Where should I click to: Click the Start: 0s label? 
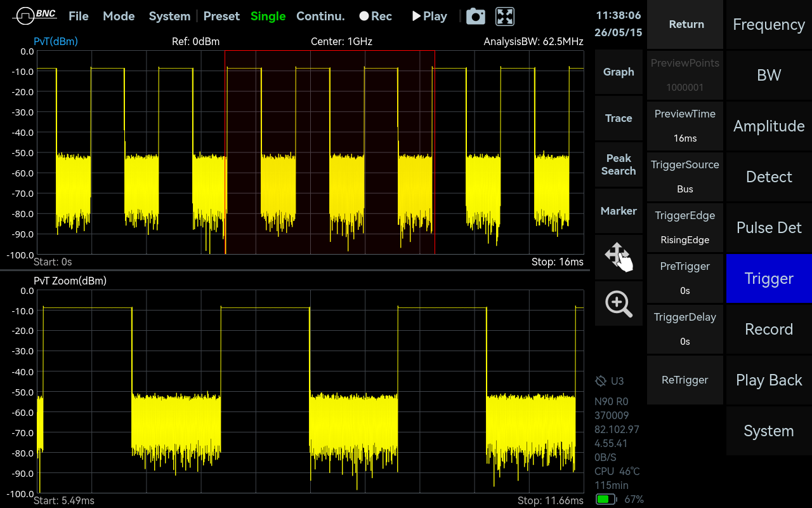(x=53, y=262)
